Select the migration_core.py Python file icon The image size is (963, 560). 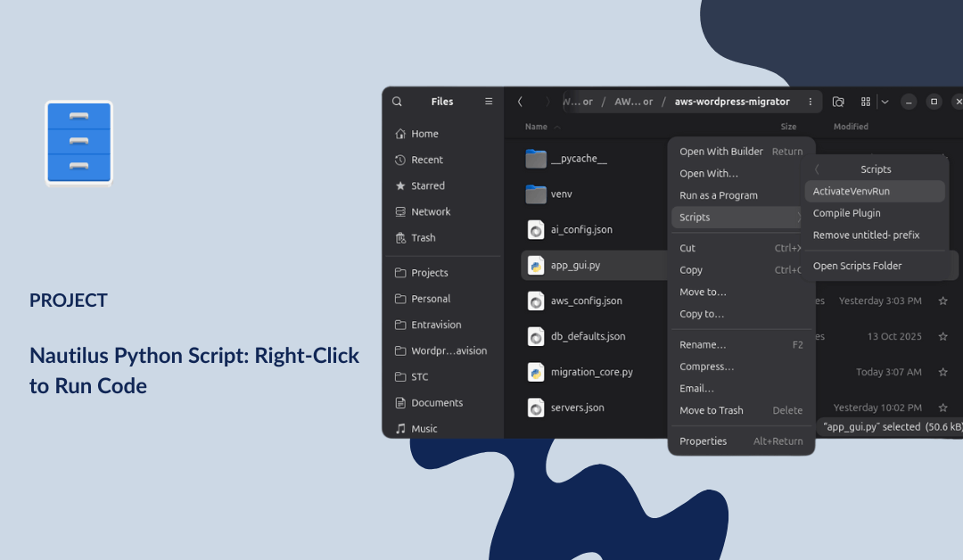[x=536, y=372]
